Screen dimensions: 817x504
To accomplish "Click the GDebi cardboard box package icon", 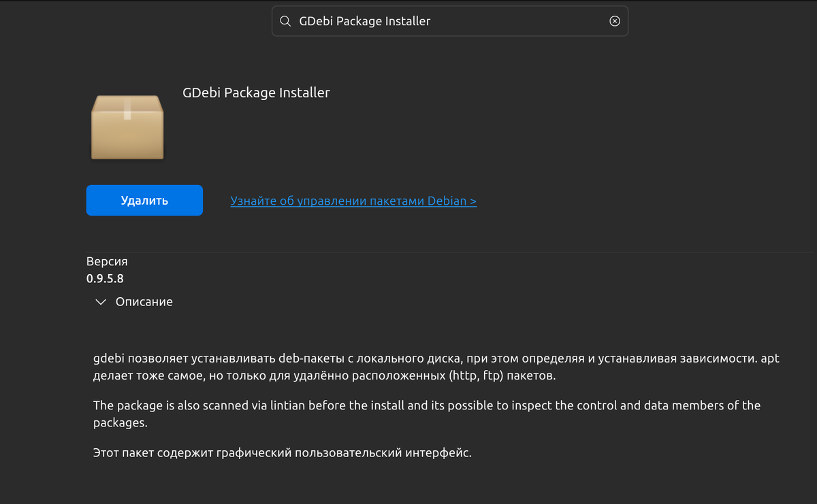I will coord(127,127).
